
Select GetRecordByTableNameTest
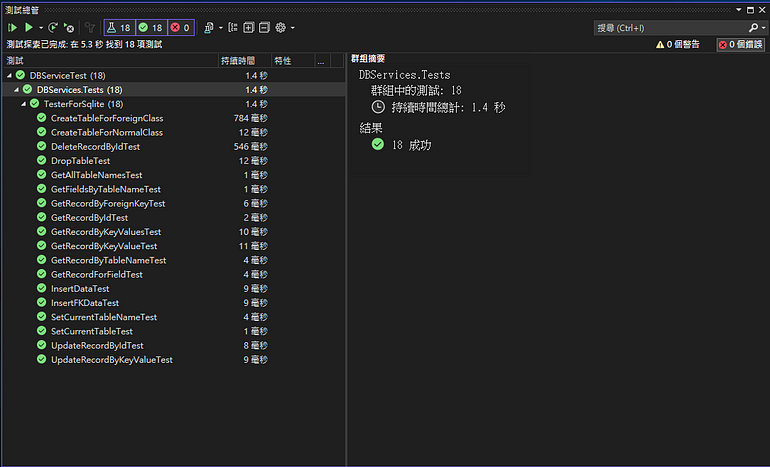(109, 261)
